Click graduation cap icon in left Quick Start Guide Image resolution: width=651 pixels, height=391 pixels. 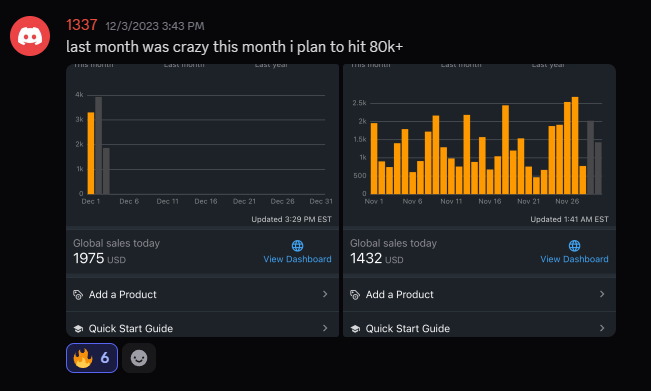[x=78, y=329]
